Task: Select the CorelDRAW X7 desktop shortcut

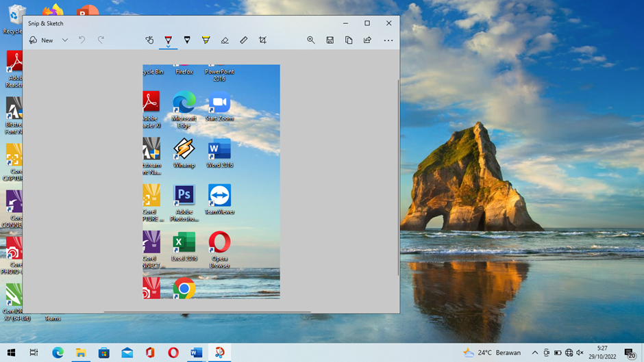Action: pos(13,302)
